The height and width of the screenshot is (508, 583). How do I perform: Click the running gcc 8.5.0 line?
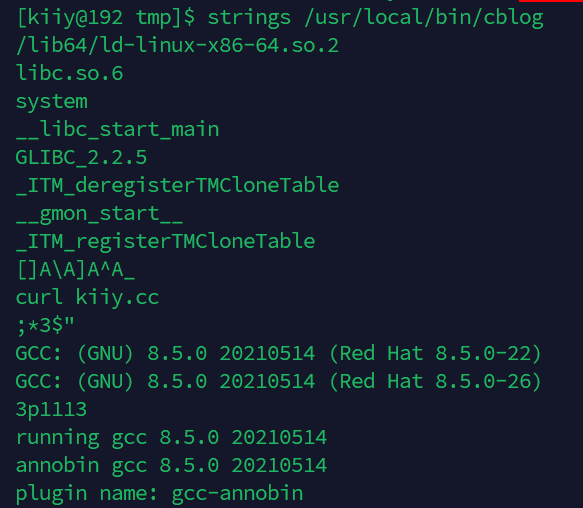tap(171, 438)
